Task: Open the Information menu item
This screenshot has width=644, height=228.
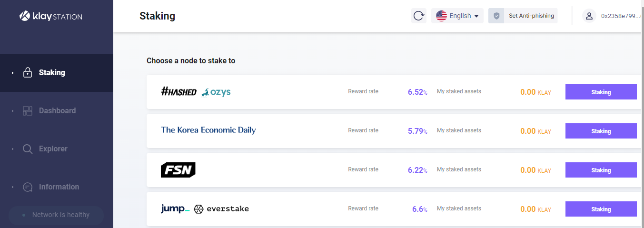Action: coord(59,187)
